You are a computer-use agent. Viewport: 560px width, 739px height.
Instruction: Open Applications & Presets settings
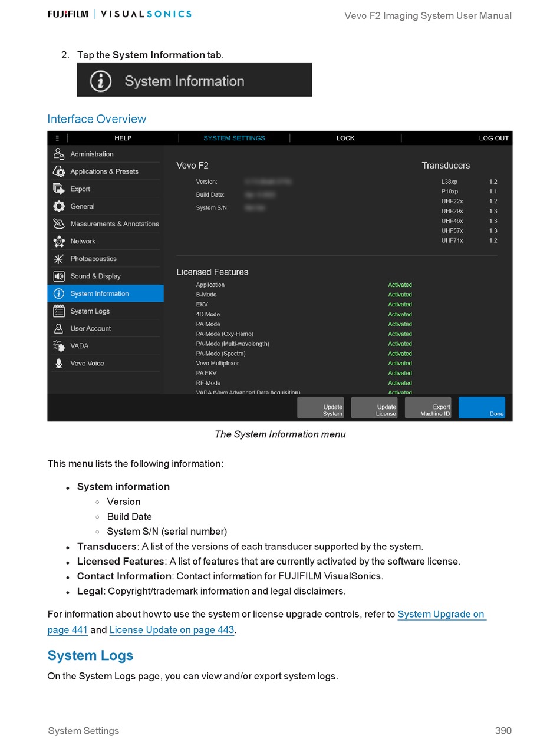[x=106, y=171]
